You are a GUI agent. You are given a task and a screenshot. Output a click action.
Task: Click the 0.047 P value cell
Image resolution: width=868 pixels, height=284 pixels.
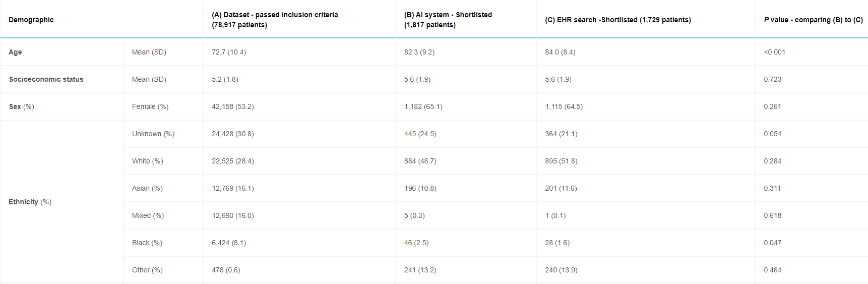coord(772,243)
